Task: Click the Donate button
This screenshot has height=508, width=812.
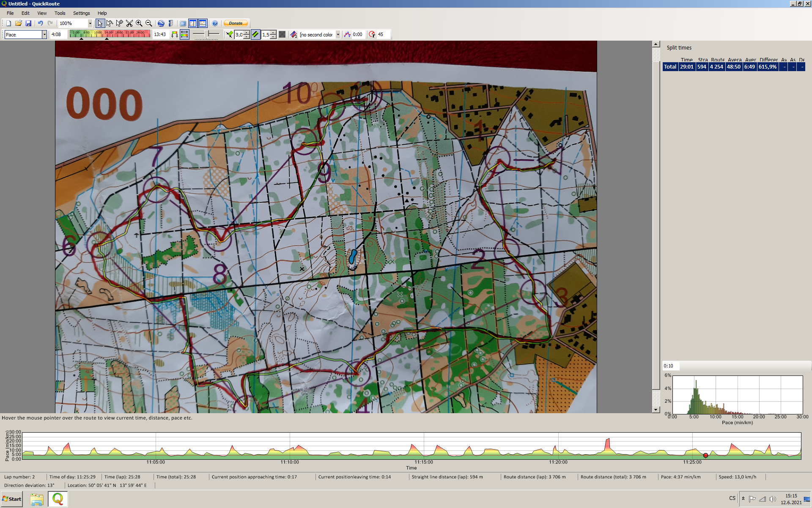Action: (x=236, y=23)
